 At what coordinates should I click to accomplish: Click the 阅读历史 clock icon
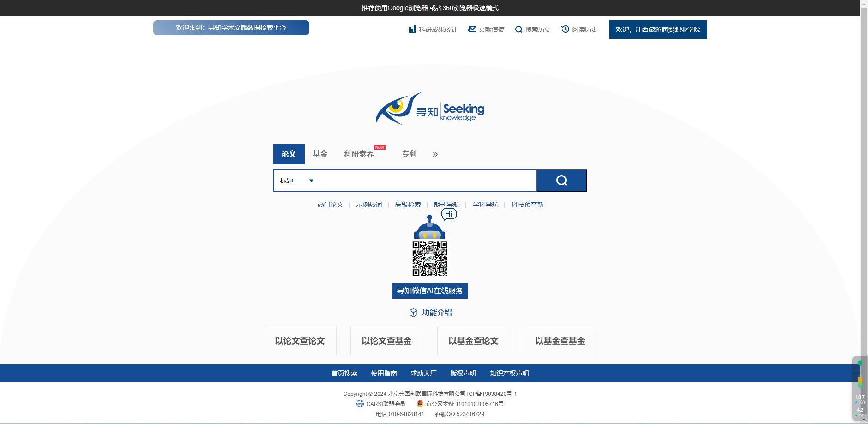coord(565,29)
